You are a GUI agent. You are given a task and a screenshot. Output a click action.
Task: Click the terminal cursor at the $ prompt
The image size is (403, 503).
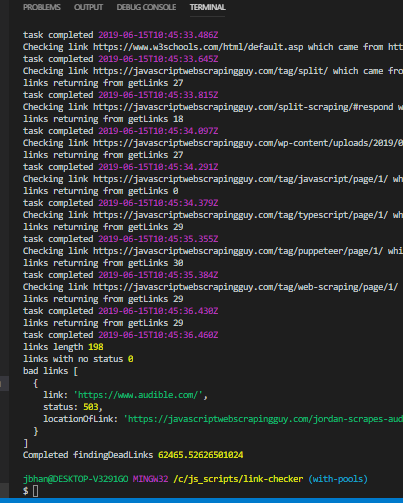point(36,491)
